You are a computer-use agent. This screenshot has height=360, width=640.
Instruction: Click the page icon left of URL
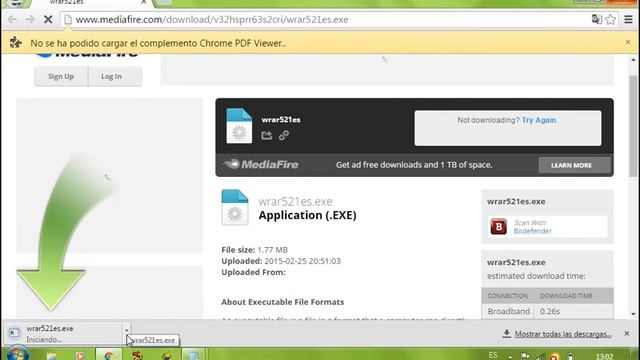pos(68,19)
